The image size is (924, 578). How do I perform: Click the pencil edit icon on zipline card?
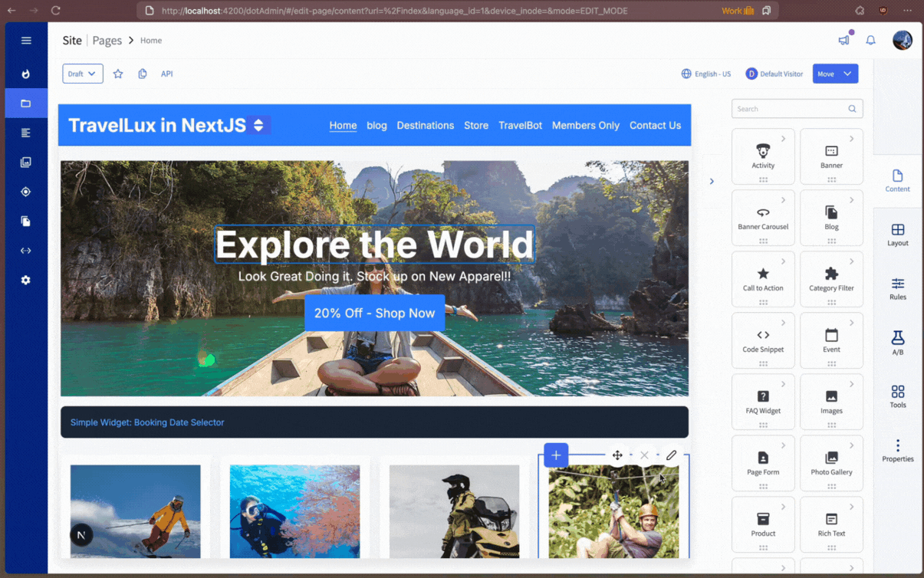pos(671,455)
